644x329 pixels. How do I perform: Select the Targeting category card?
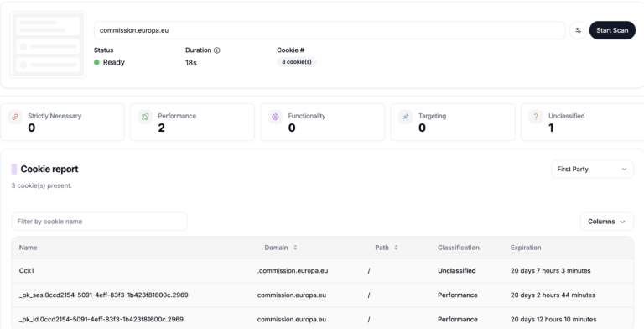(453, 123)
